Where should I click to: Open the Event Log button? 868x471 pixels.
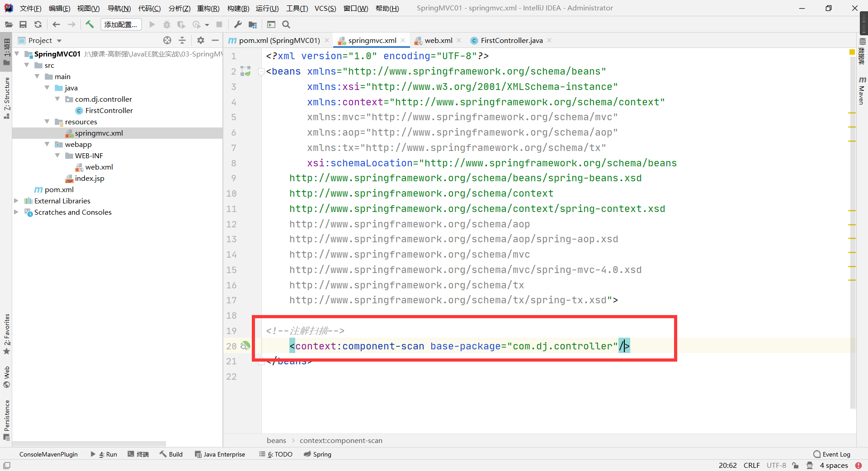(x=832, y=454)
